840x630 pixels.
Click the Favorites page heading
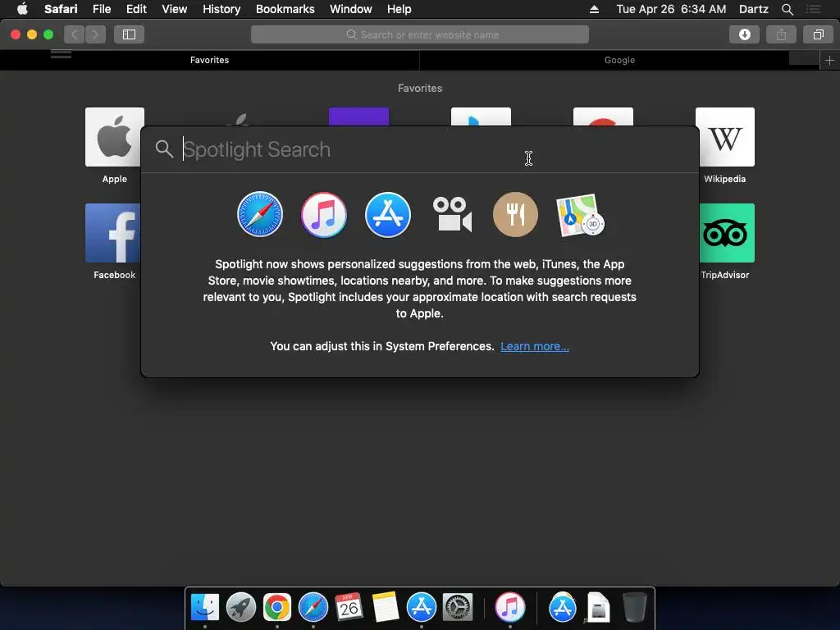[420, 88]
